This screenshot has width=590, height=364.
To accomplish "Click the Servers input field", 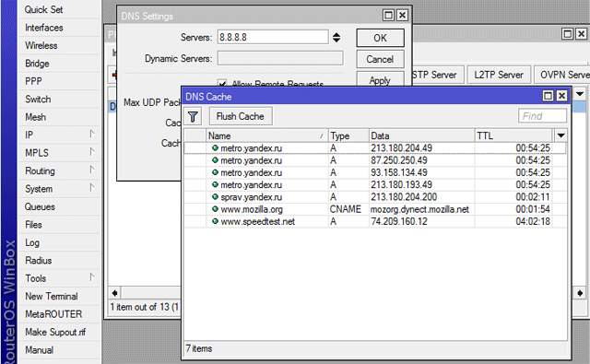I will pyautogui.click(x=273, y=37).
